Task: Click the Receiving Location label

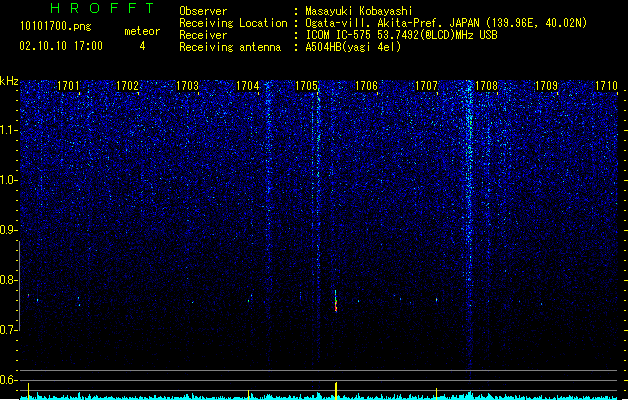Action: coord(233,23)
